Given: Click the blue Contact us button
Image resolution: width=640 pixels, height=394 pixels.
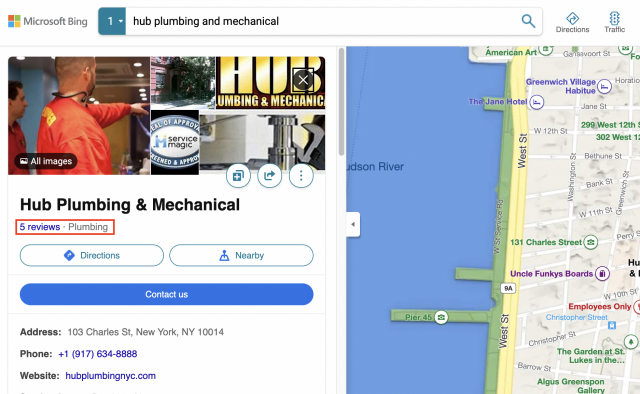Looking at the screenshot, I should click(x=167, y=294).
